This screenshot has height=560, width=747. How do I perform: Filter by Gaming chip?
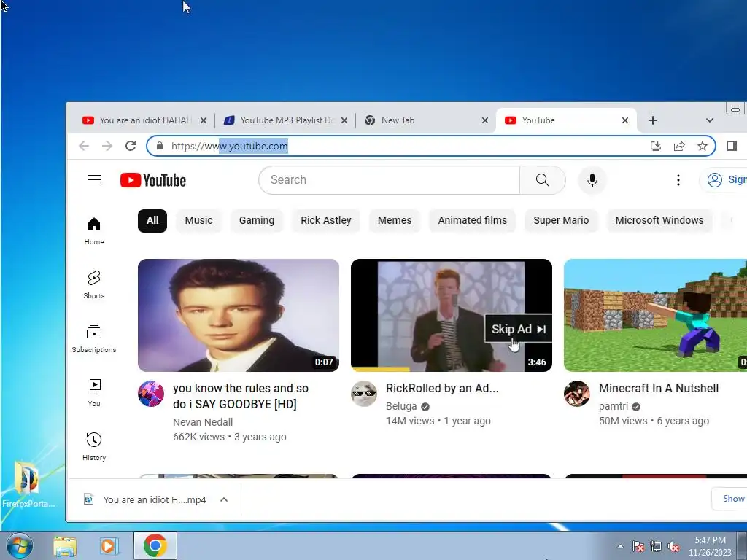point(257,220)
